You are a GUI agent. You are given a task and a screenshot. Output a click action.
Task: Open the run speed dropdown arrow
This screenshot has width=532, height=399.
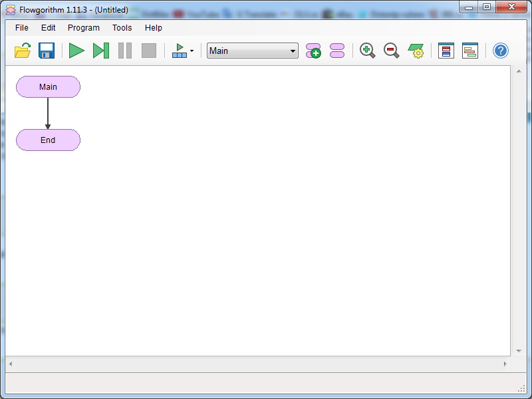pyautogui.click(x=192, y=51)
